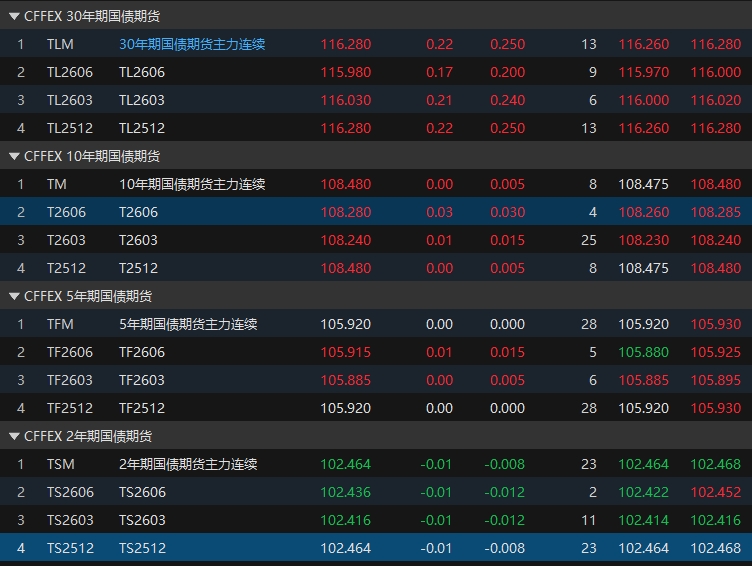Click volume 25 in T2603 row

point(589,240)
